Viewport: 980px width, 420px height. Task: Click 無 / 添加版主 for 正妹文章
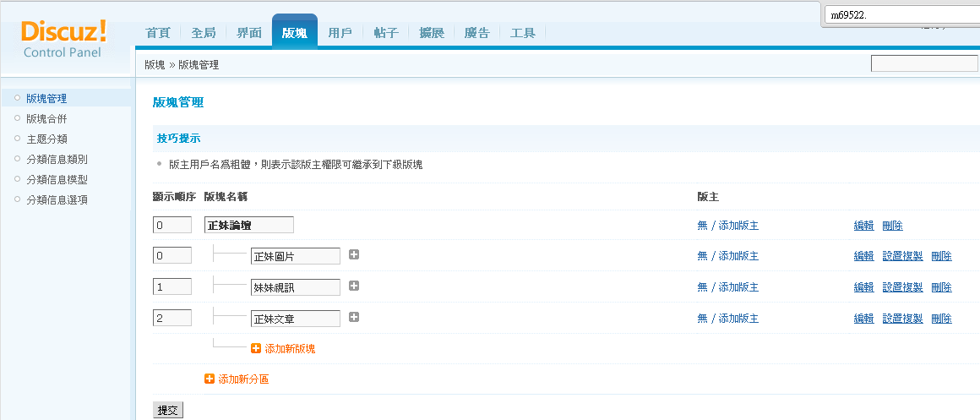727,319
